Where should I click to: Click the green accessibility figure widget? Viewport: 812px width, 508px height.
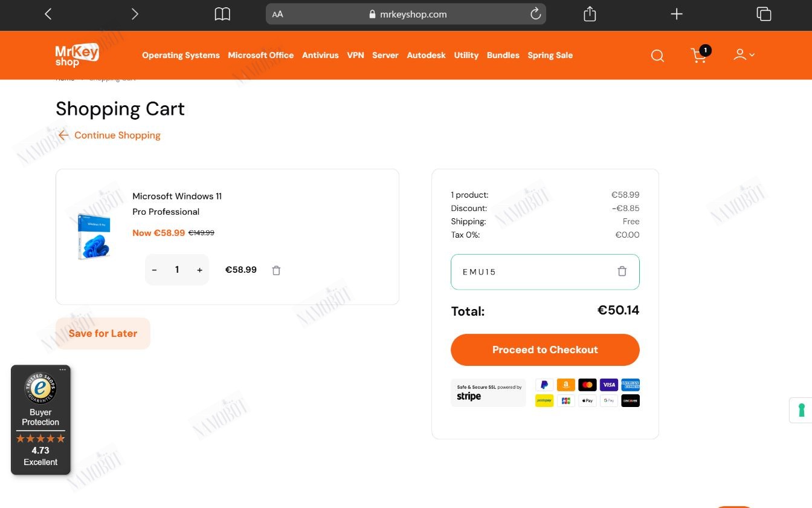801,410
